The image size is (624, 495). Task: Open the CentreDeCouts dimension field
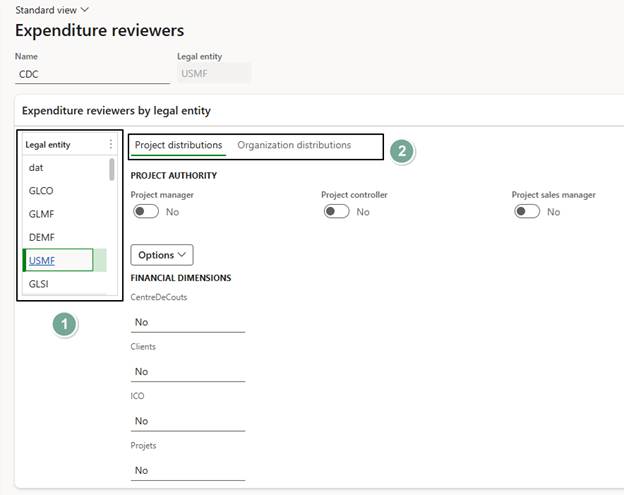click(x=187, y=322)
